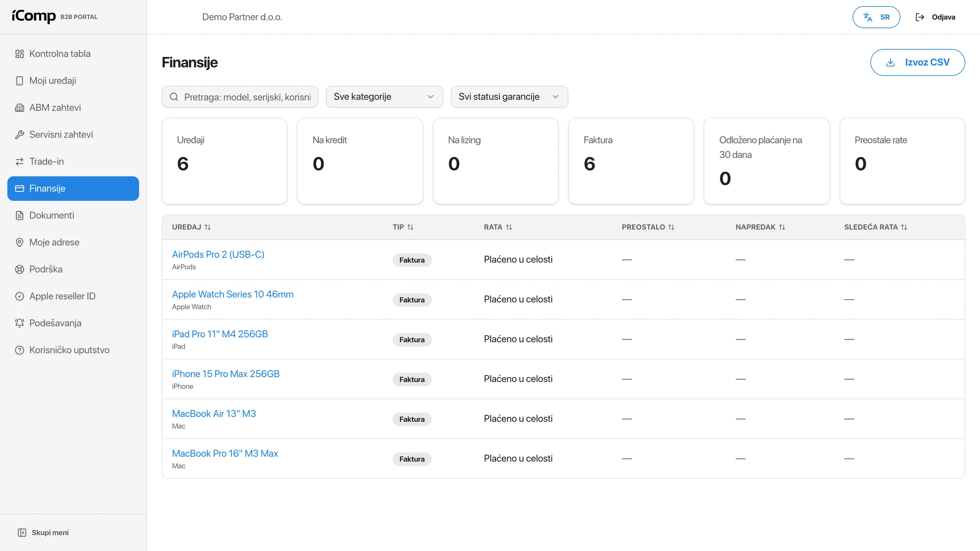Viewport: 980px width, 551px height.
Task: Click the Podrška lifebuoy icon
Action: tap(19, 269)
